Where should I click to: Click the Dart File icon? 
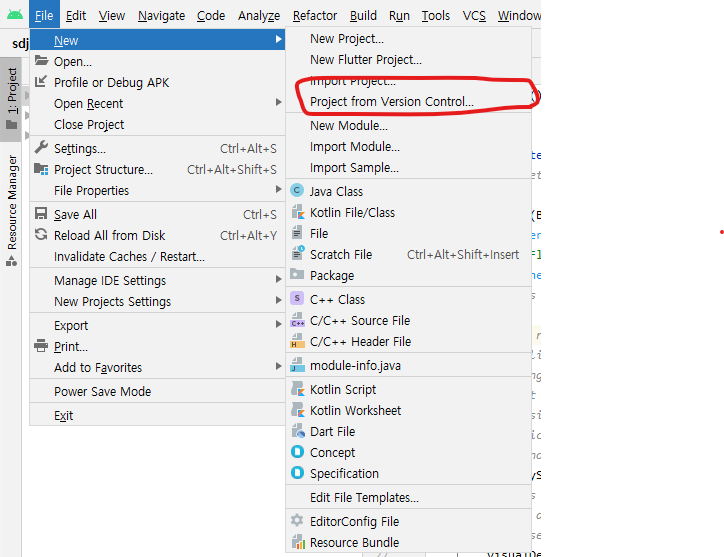tap(298, 431)
